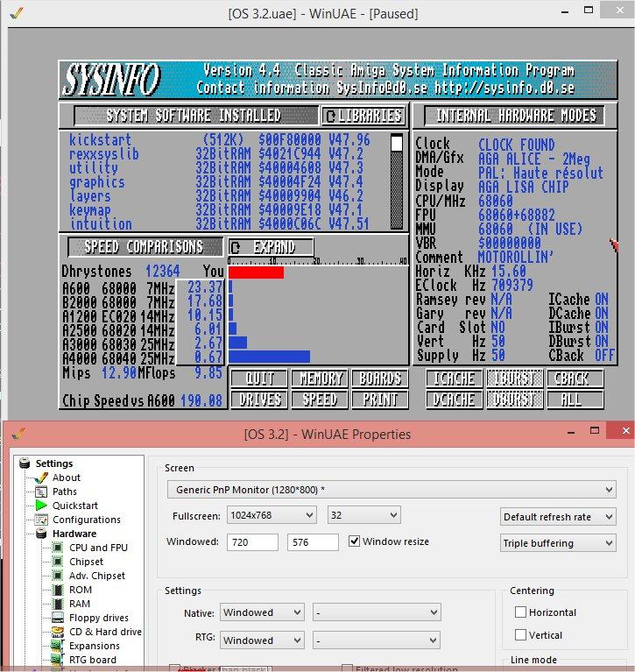Viewport: 635px width, 672px height.
Task: Click the CPU and FPU chip icon
Action: pyautogui.click(x=57, y=548)
